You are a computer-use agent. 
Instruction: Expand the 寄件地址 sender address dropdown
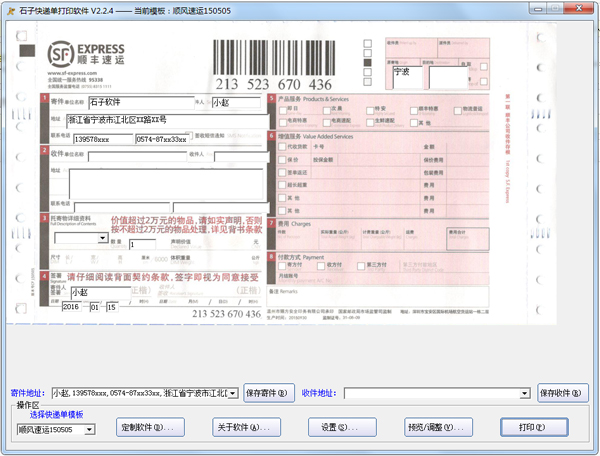coord(234,394)
